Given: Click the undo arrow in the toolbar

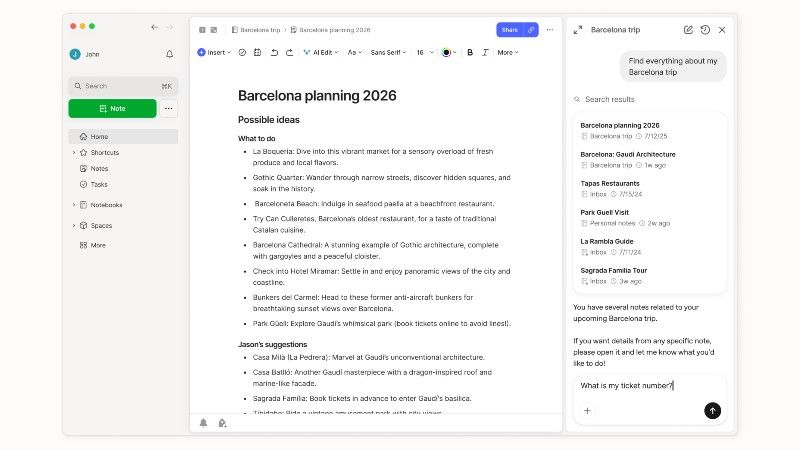Looking at the screenshot, I should point(274,52).
